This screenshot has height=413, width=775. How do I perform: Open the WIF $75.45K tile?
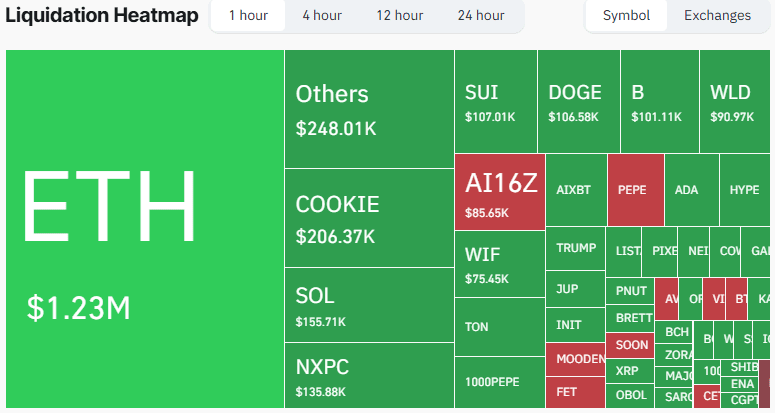(500, 264)
